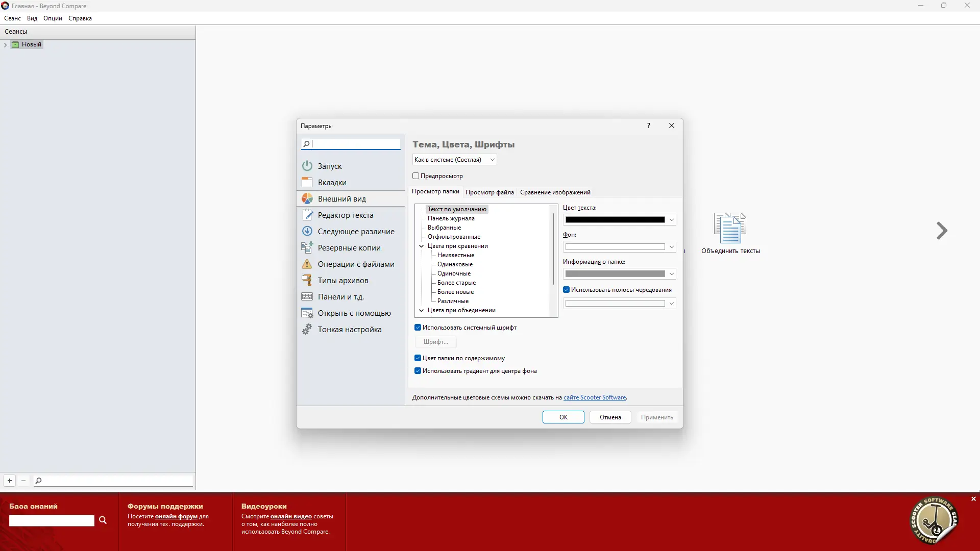This screenshot has width=980, height=551.
Task: Click the Объединить тексты icon on home
Action: tap(730, 228)
